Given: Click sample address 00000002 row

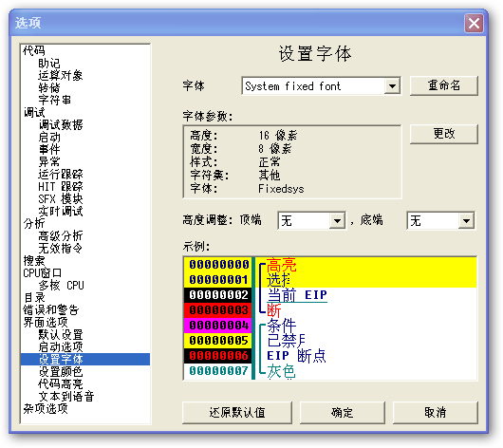Looking at the screenshot, I should (x=218, y=295).
